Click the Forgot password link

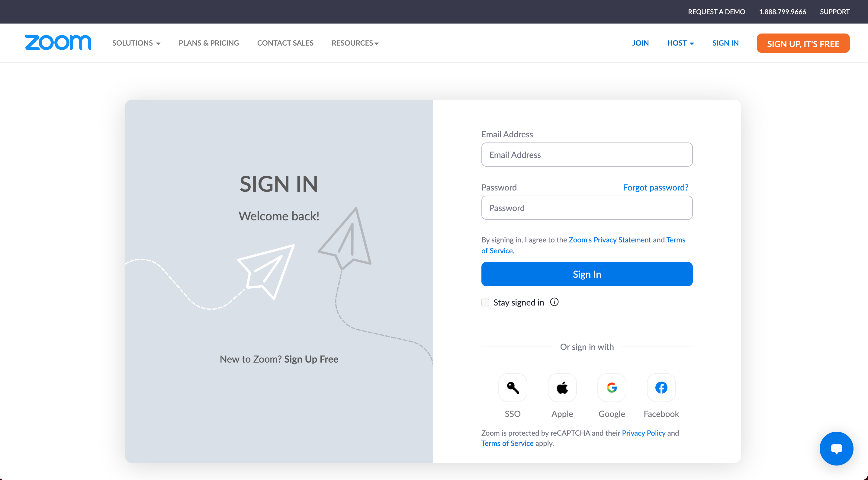coord(655,187)
